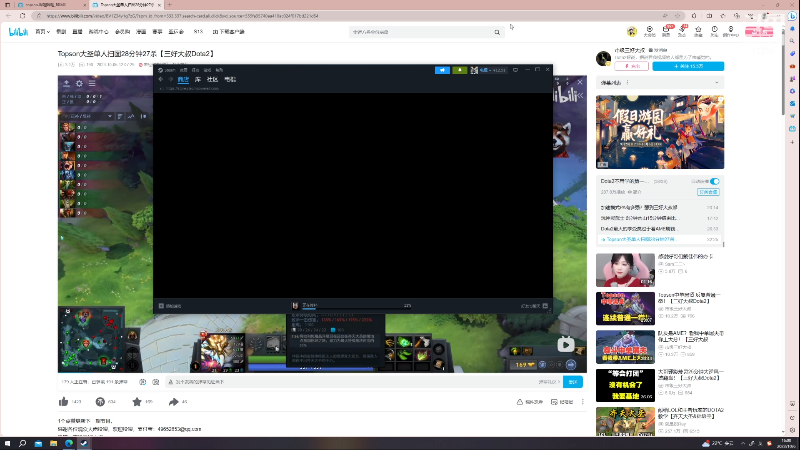Click the 下载客户端 link in bilibili navigation
Viewport: 800px width, 450px height.
pyautogui.click(x=229, y=32)
